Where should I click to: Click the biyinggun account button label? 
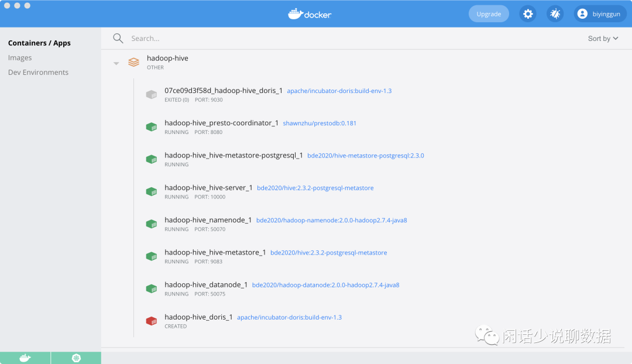(x=606, y=14)
